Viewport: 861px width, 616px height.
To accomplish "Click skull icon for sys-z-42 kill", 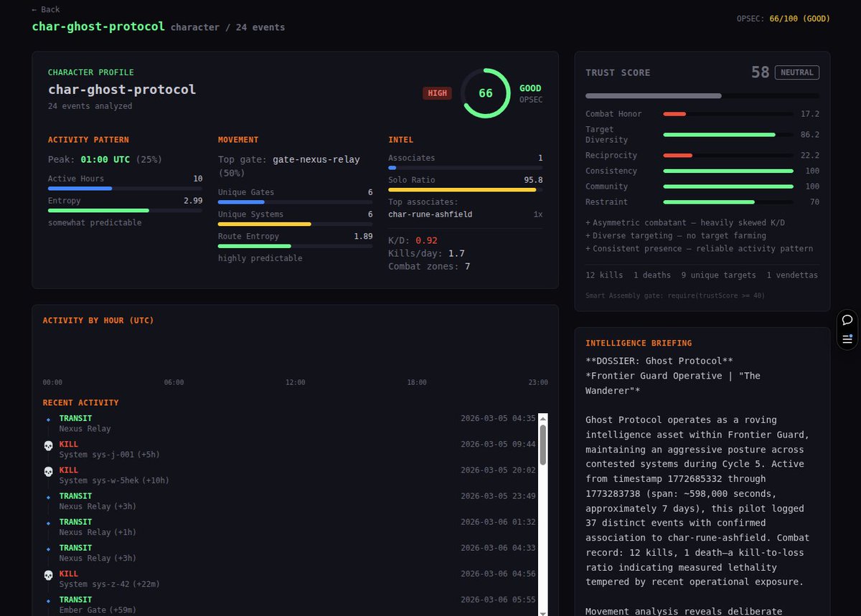I will 48,575.
